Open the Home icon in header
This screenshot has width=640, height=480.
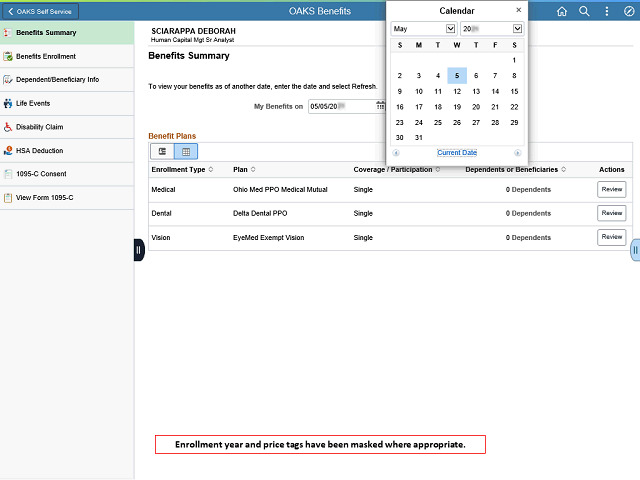562,11
